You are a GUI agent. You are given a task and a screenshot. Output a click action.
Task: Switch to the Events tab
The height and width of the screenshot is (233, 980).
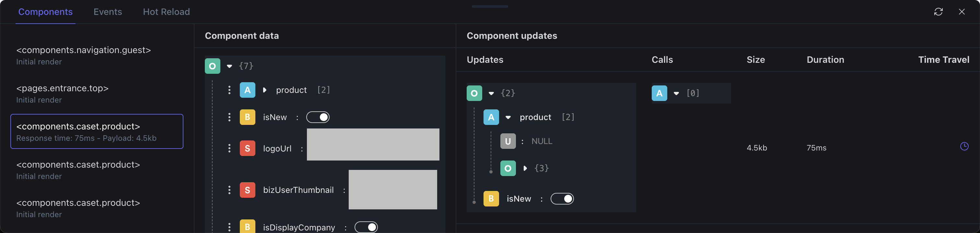pyautogui.click(x=108, y=12)
